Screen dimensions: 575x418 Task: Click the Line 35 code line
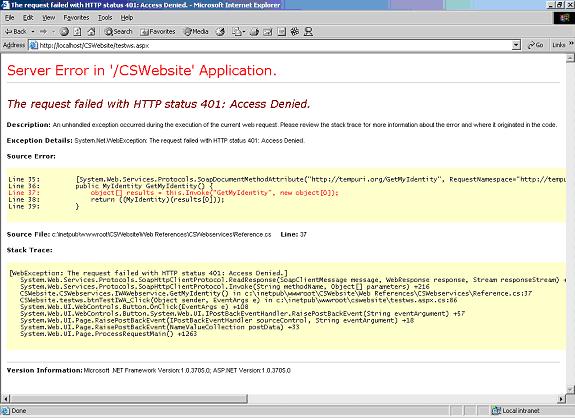click(287, 179)
